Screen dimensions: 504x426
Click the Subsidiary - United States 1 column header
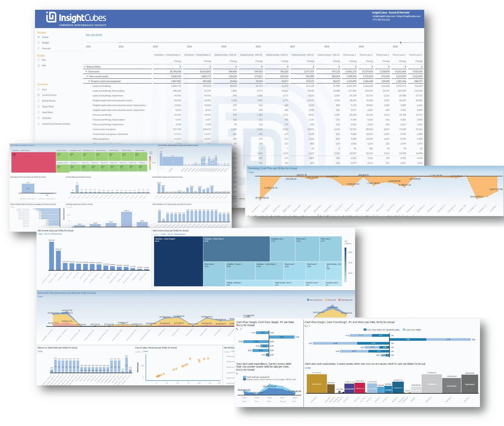167,55
